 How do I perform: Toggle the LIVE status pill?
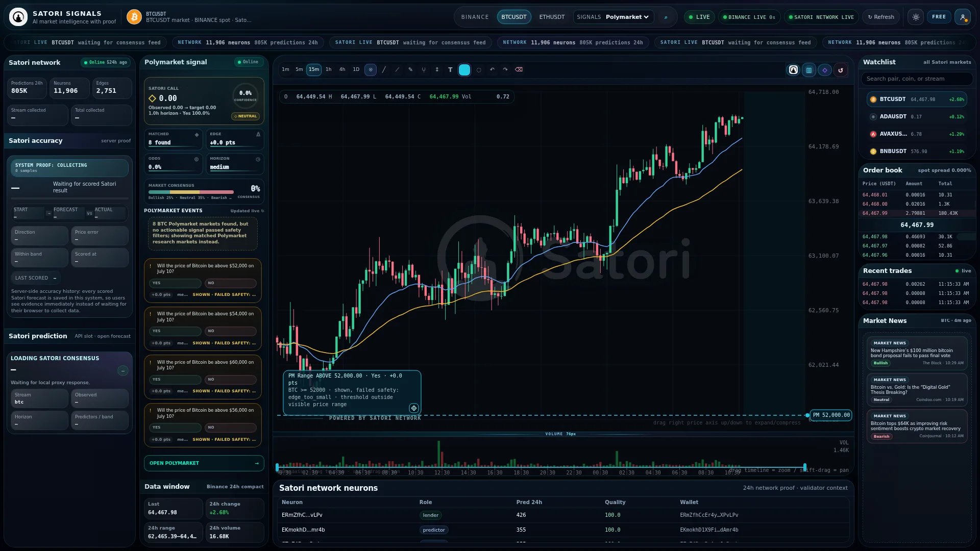(699, 17)
